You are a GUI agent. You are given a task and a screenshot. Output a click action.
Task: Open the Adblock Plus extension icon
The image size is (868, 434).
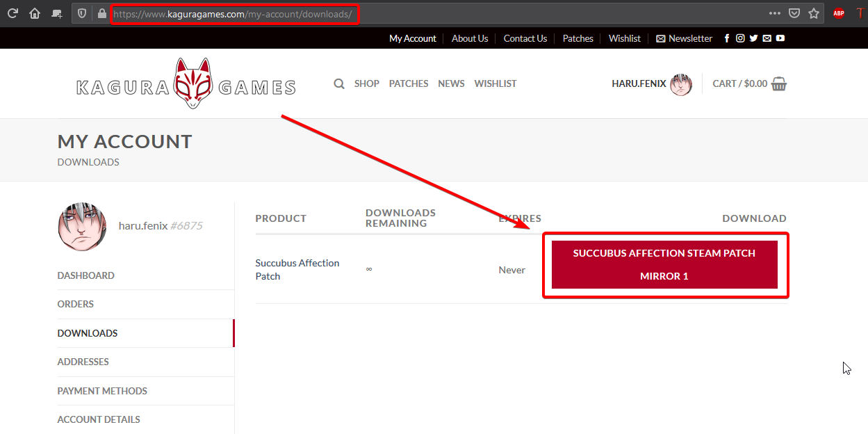[x=839, y=13]
